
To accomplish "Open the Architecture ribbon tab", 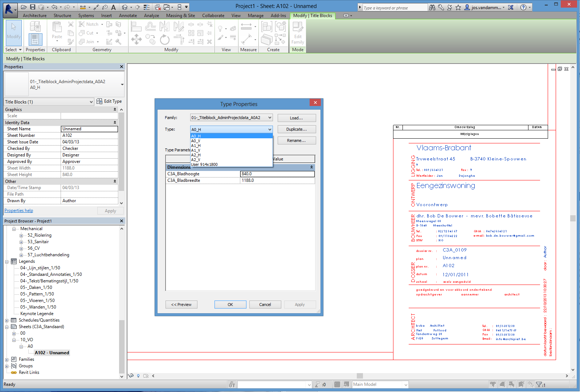I will (x=34, y=16).
